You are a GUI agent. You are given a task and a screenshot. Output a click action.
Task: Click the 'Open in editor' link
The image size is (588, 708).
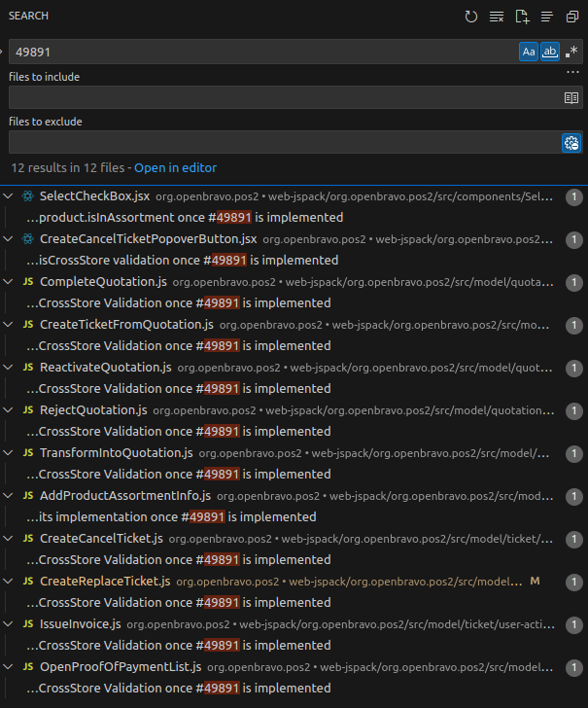175,167
